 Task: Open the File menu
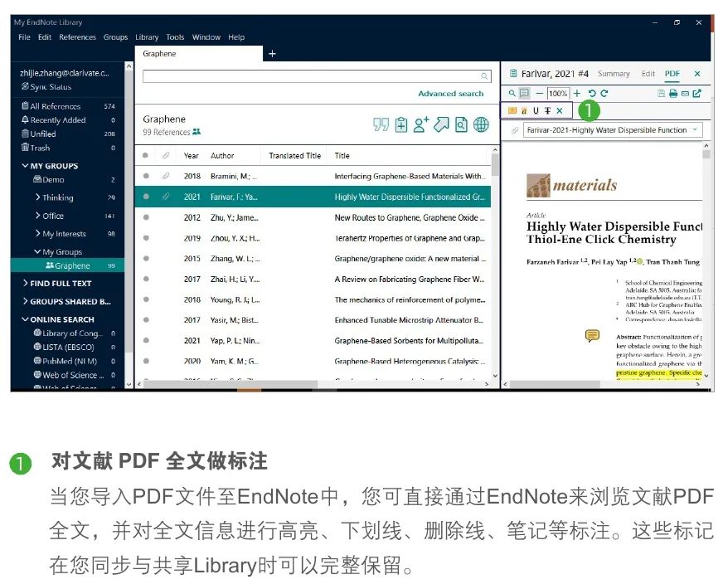(x=24, y=37)
